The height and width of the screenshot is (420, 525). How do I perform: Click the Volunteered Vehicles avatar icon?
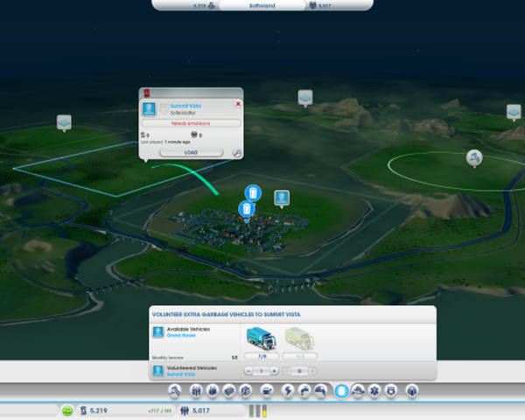click(x=158, y=371)
